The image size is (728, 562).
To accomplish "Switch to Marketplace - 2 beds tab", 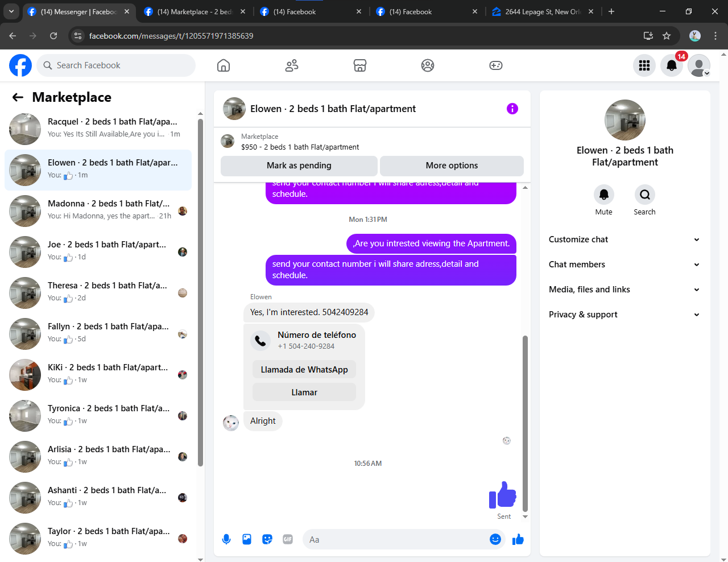I will click(x=195, y=11).
